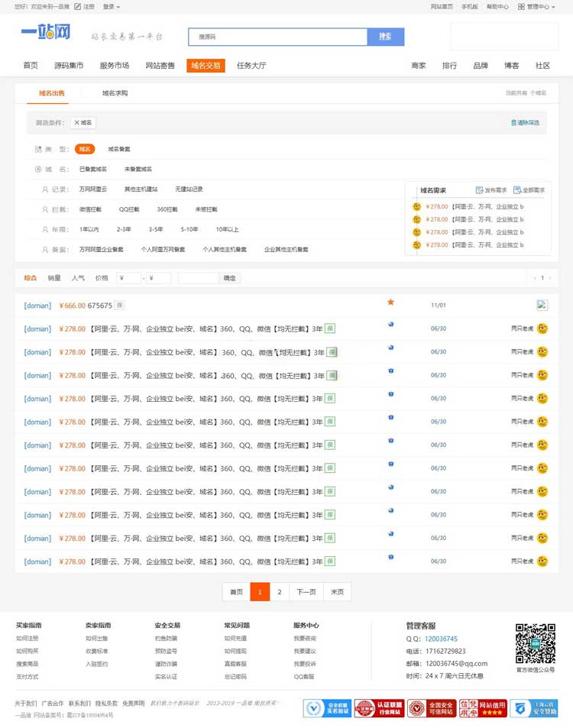The height and width of the screenshot is (728, 573).
Task: Click the 发布需求 icon in 域名需求 panel
Action: (x=479, y=190)
